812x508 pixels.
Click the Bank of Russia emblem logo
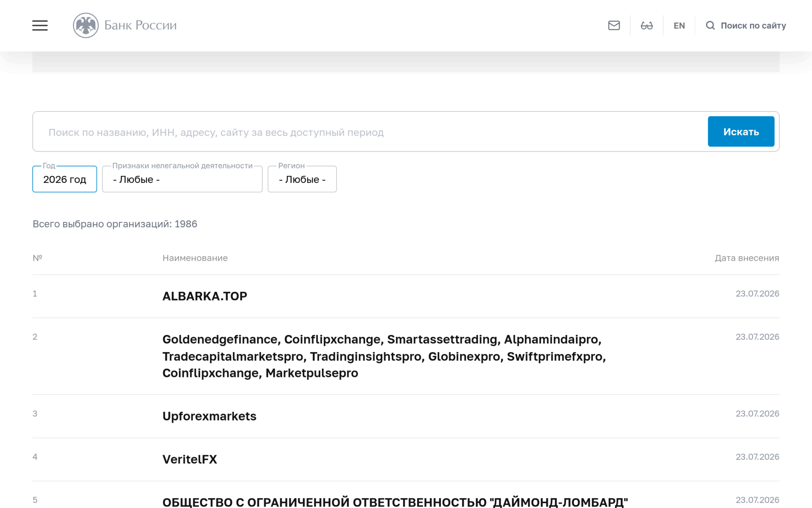86,25
